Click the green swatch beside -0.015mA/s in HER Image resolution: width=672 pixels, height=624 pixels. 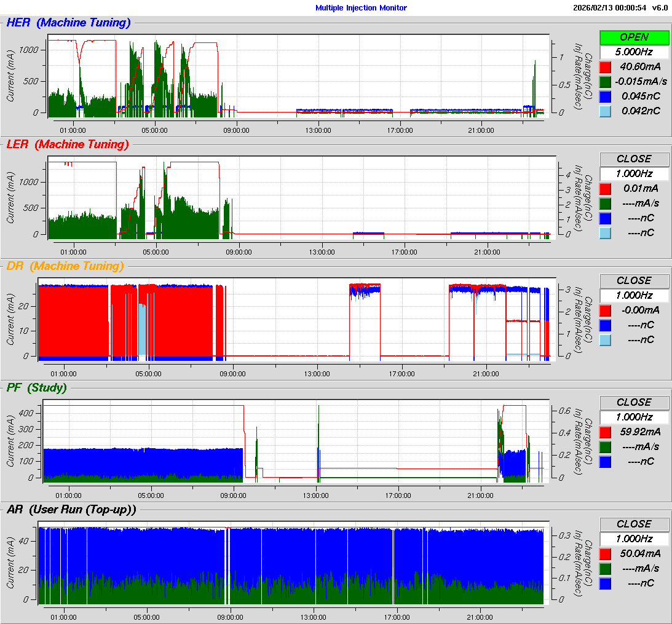point(606,82)
